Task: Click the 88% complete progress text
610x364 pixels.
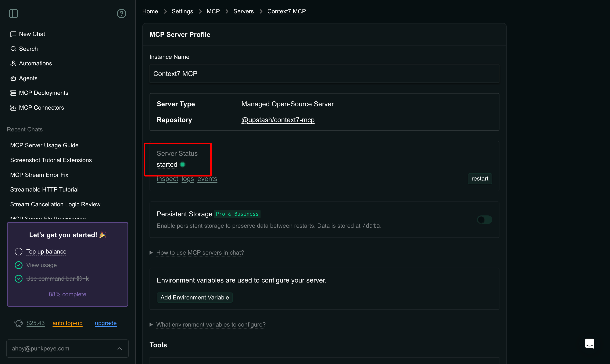Action: click(68, 294)
